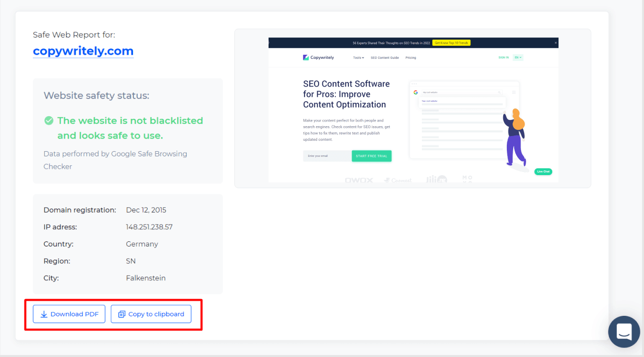Click the 'not blacklisted' safety message

pos(130,128)
